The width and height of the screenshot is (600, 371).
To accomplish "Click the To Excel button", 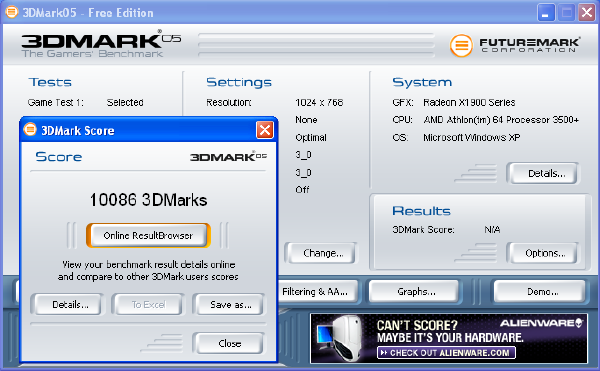I will coord(148,304).
